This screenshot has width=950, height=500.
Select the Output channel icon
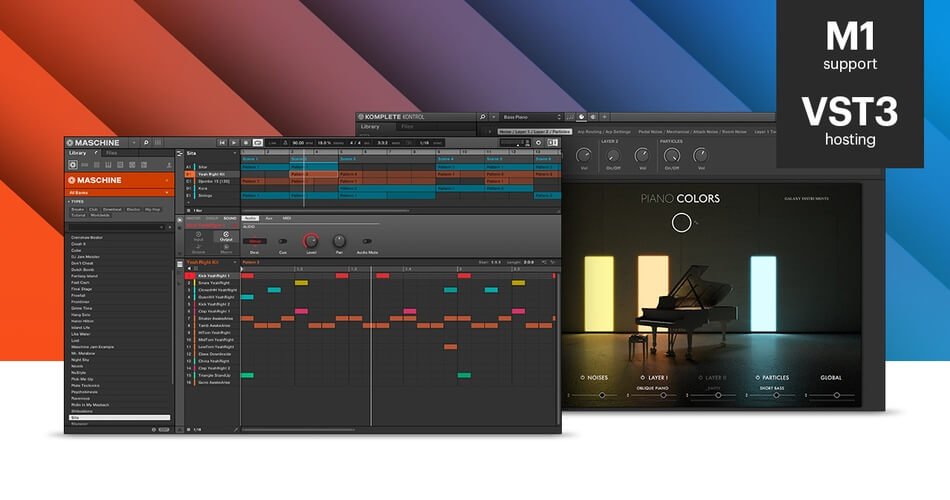(x=226, y=236)
